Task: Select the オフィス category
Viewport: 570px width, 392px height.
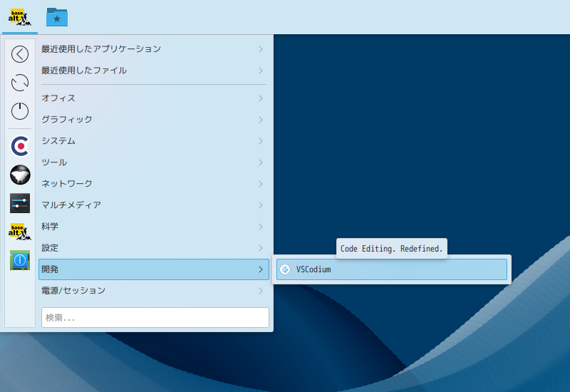Action: 154,98
